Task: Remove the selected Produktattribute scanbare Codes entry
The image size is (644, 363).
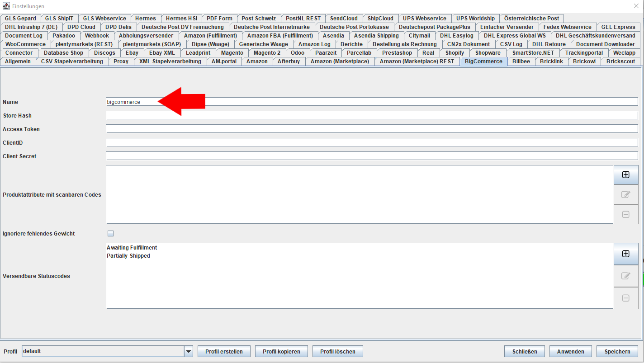Action: coord(626,214)
